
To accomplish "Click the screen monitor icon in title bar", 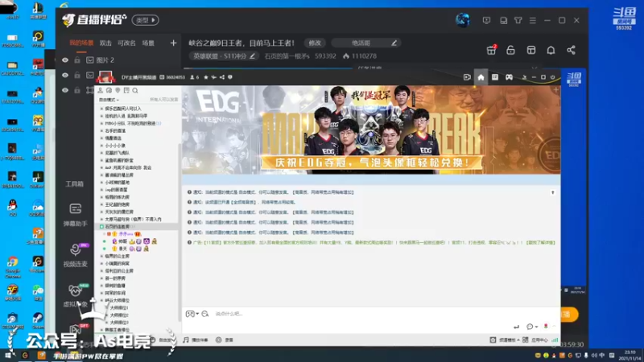I will [486, 20].
